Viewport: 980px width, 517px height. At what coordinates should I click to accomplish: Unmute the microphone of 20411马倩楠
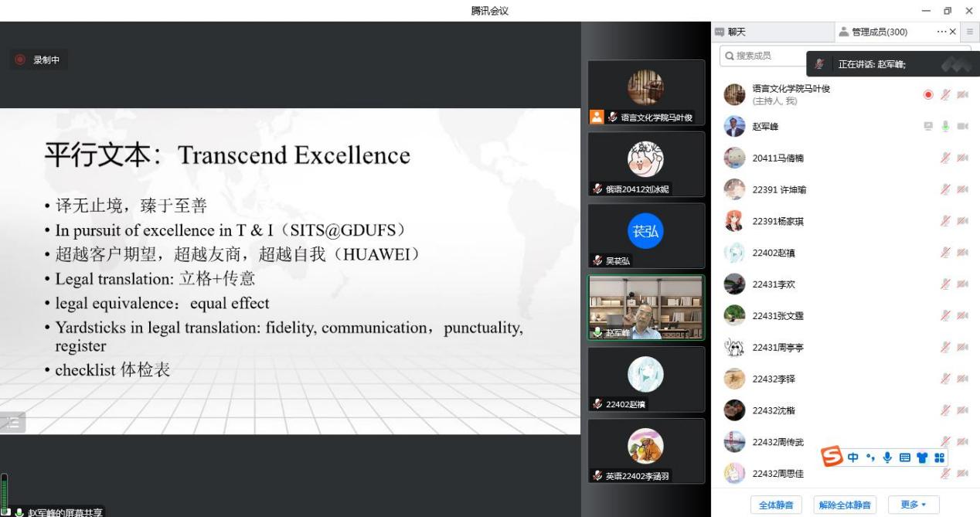pyautogui.click(x=944, y=158)
